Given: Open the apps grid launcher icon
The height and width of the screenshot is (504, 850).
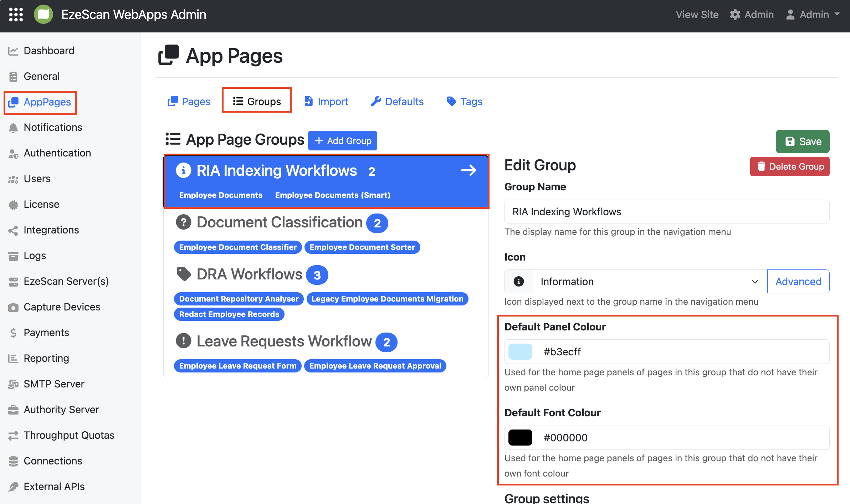Looking at the screenshot, I should click(16, 15).
